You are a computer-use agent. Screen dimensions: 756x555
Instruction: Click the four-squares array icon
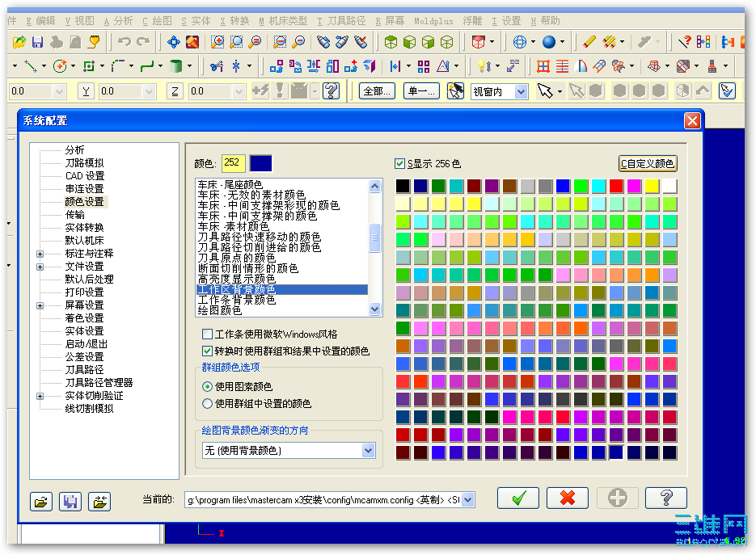coord(424,66)
